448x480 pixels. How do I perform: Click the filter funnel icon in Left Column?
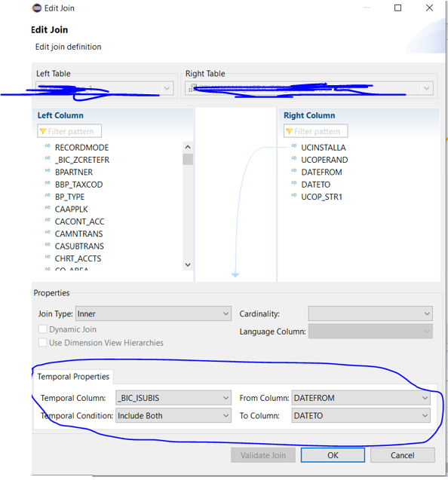[43, 131]
